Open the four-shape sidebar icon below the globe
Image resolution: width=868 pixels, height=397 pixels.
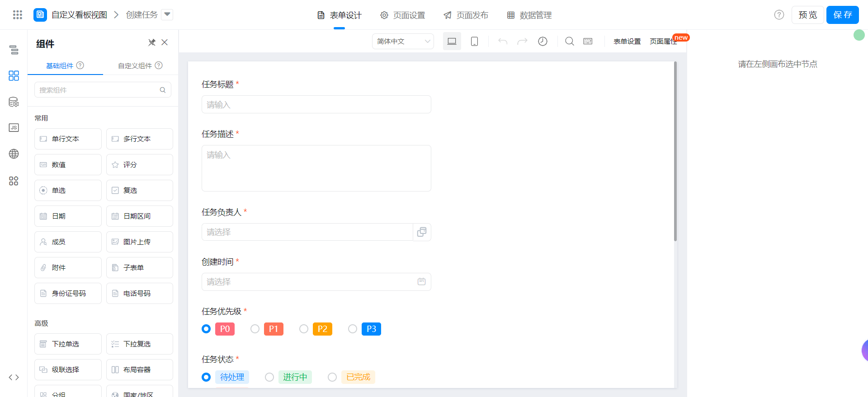click(14, 181)
